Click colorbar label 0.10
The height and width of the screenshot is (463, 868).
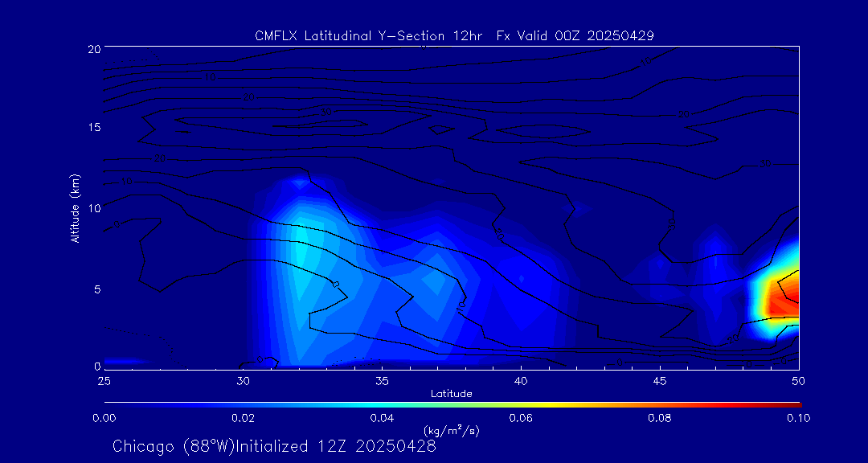pos(798,418)
